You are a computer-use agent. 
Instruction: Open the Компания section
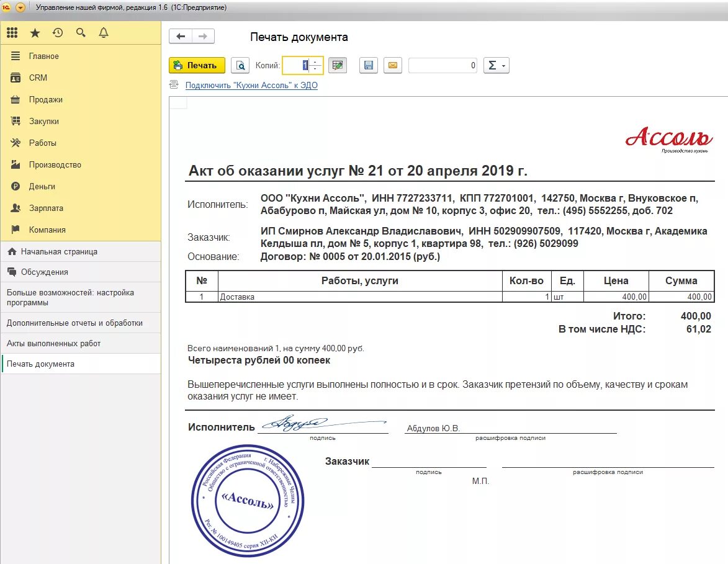[81, 230]
